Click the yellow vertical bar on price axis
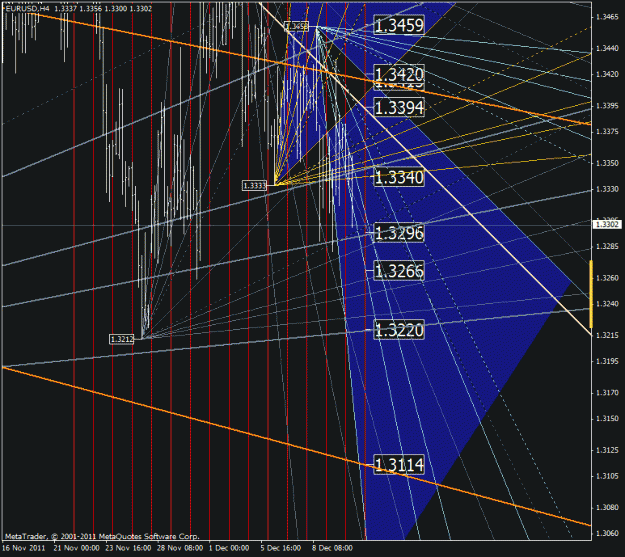 pyautogui.click(x=591, y=294)
